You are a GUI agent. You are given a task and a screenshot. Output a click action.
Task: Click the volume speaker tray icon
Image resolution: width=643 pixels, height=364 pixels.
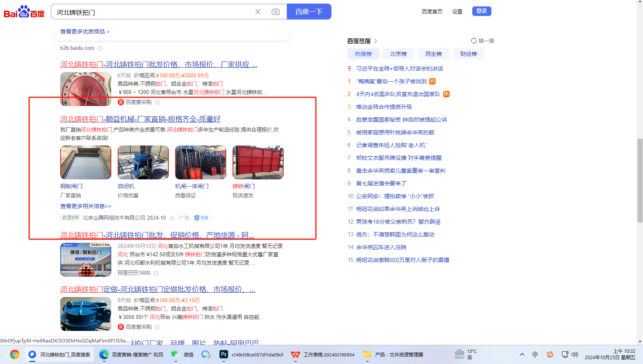575,354
